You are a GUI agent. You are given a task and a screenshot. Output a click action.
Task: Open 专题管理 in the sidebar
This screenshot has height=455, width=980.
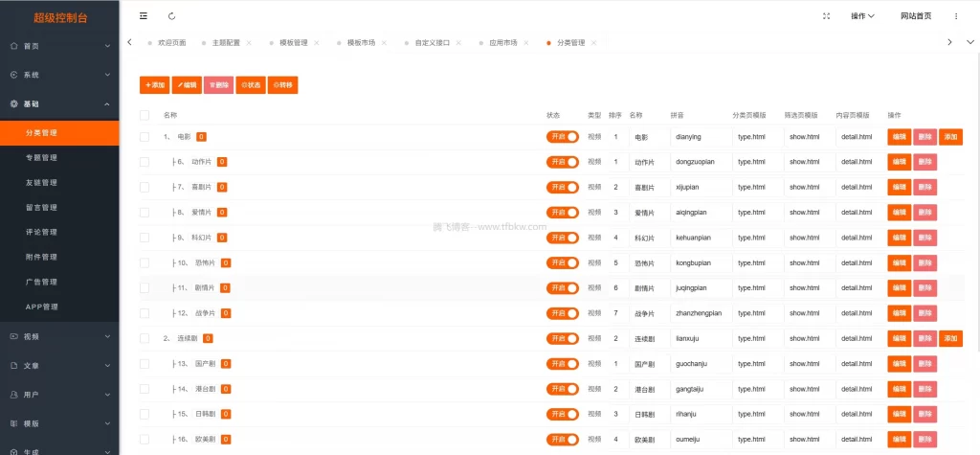42,157
